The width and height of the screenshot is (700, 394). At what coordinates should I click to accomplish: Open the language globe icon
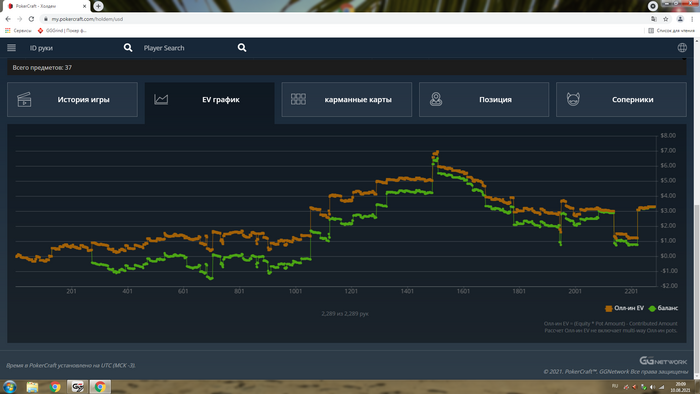(682, 48)
